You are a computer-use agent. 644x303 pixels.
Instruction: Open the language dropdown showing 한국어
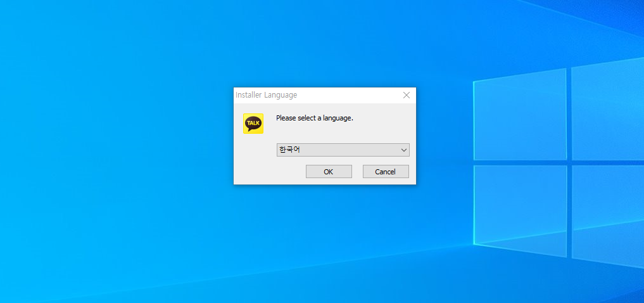(x=343, y=150)
